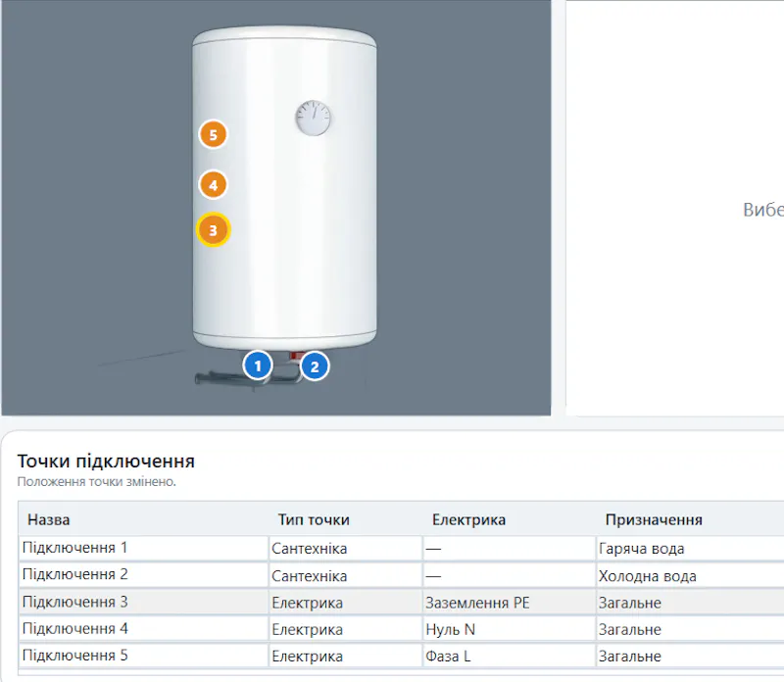784x682 pixels.
Task: Open point type dropdown for Підключення 1
Action: pos(346,549)
